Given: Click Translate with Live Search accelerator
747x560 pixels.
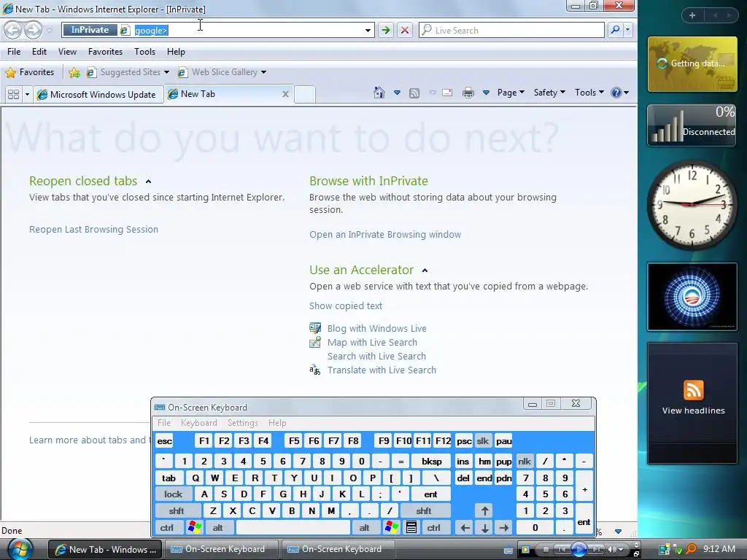Looking at the screenshot, I should (x=382, y=370).
